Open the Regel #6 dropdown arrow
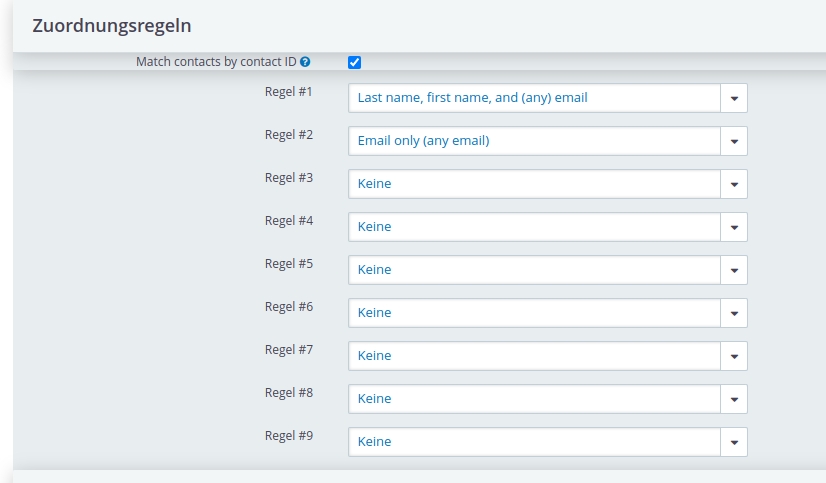Image resolution: width=826 pixels, height=483 pixels. pos(734,313)
